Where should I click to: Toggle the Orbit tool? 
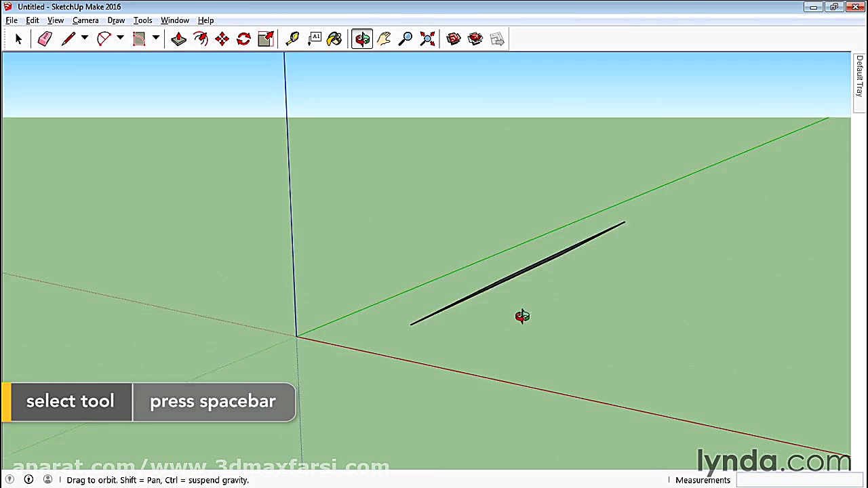tap(362, 39)
